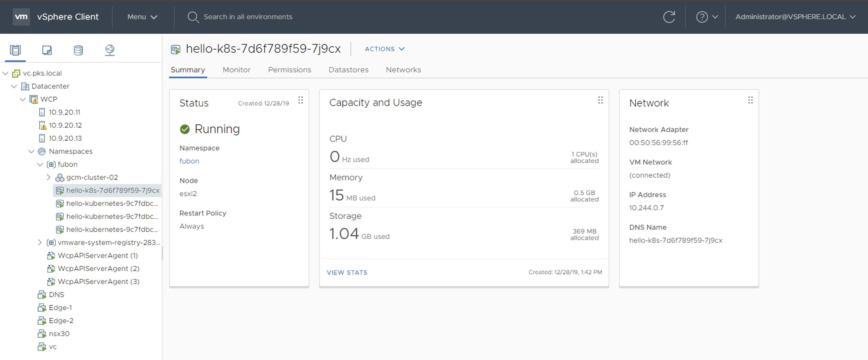Click the WcpAPIServerAgent (1) VM icon
Image resolution: width=868 pixels, height=360 pixels.
(51, 255)
